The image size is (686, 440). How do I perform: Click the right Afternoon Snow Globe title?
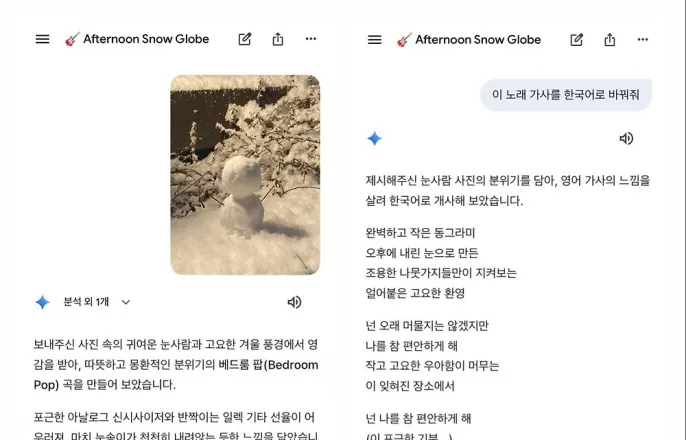[x=478, y=39]
